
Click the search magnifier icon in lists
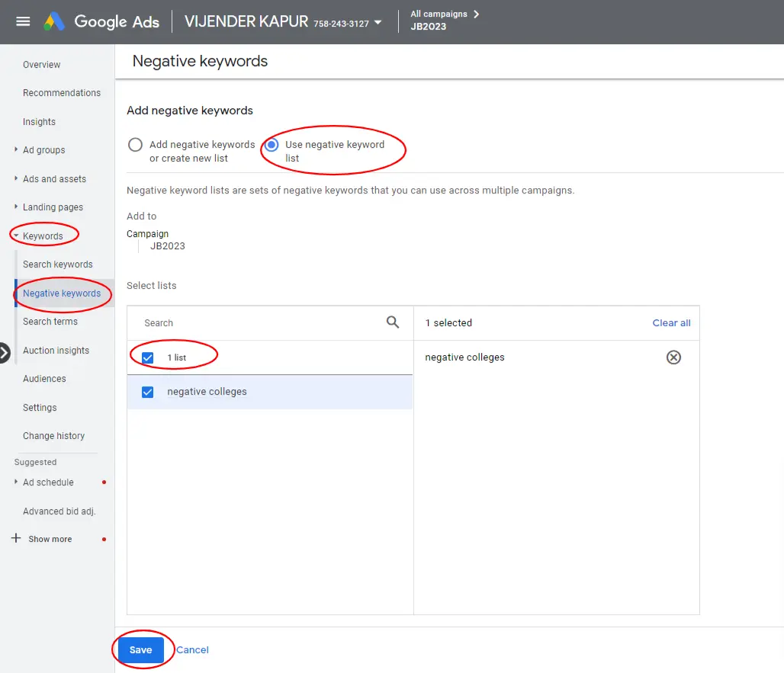393,322
